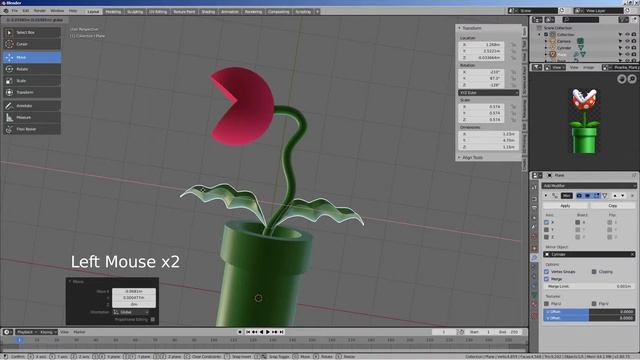
Task: Open the Orientation Global dropdown
Action: [131, 312]
